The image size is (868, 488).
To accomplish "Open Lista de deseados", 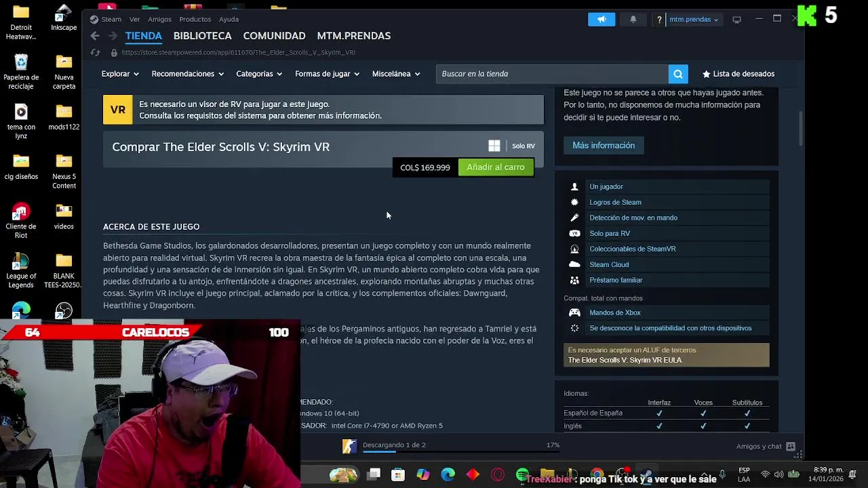I will 738,74.
